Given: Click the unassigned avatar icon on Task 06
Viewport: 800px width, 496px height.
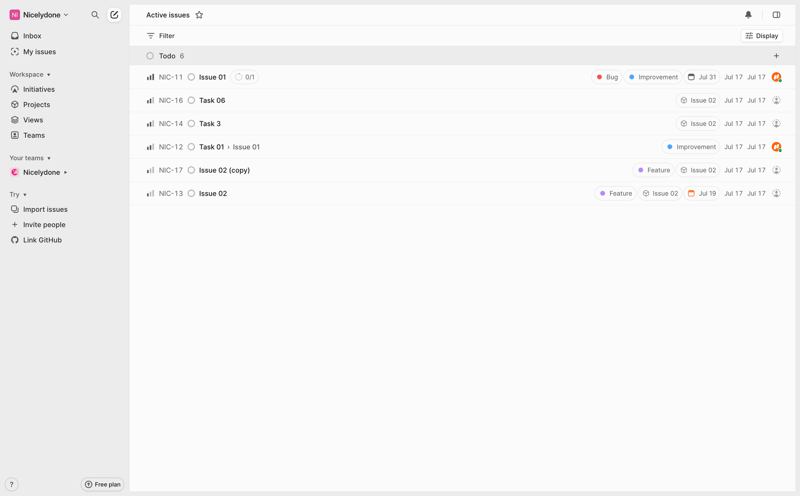Looking at the screenshot, I should 776,101.
